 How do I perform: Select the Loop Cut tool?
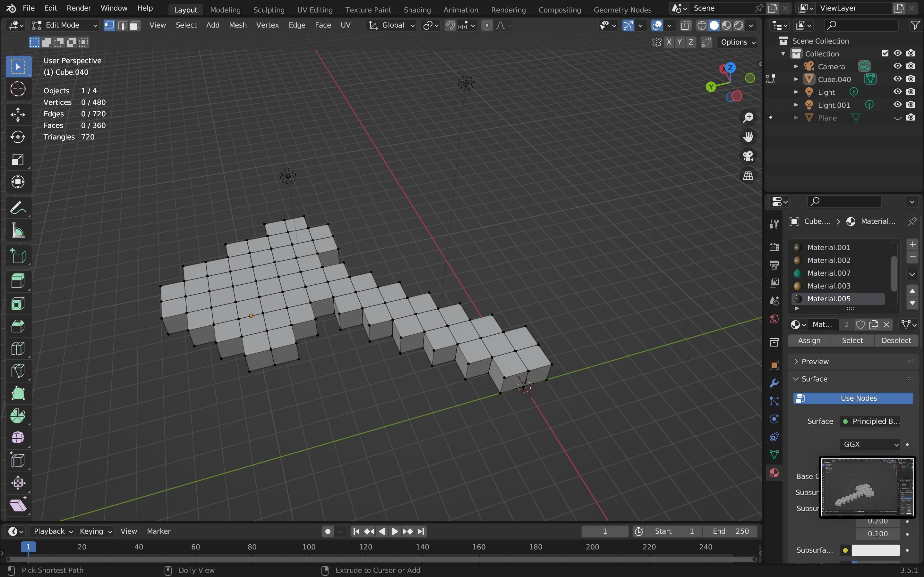18,348
